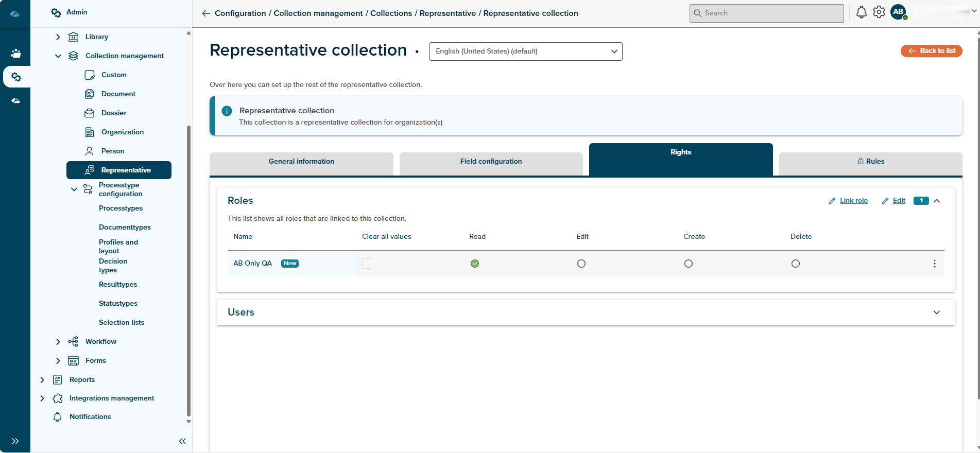Collapse sidebar with double-chevron left icon
The image size is (980, 453).
(182, 441)
